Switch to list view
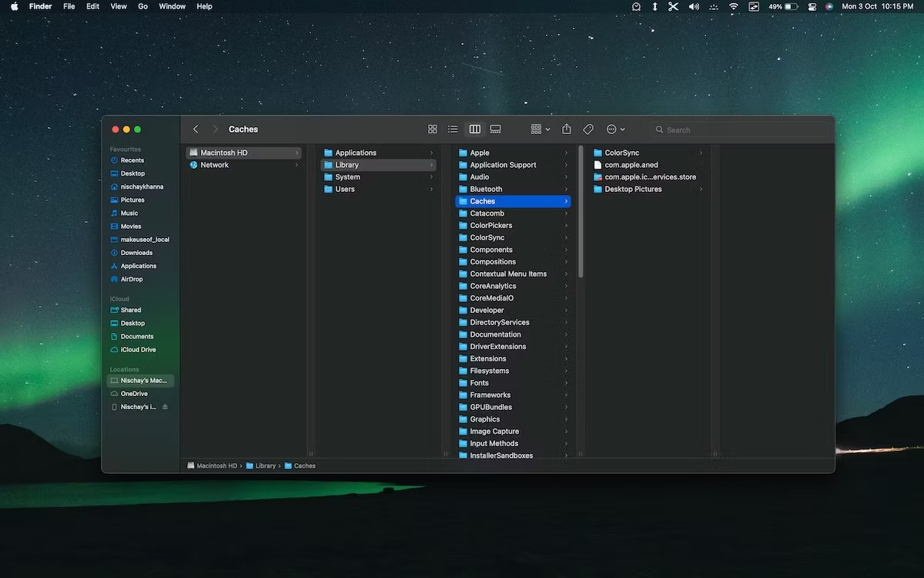Screen dimensions: 924x578 click(x=454, y=129)
